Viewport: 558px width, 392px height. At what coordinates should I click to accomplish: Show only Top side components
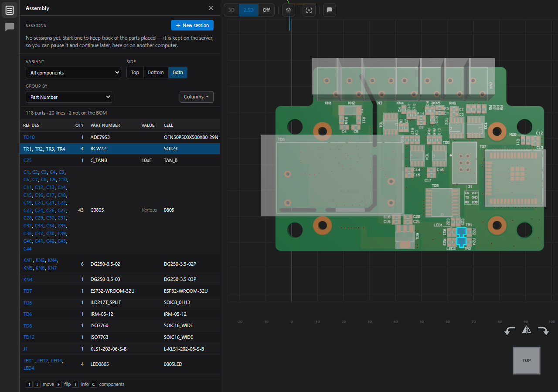pyautogui.click(x=135, y=72)
